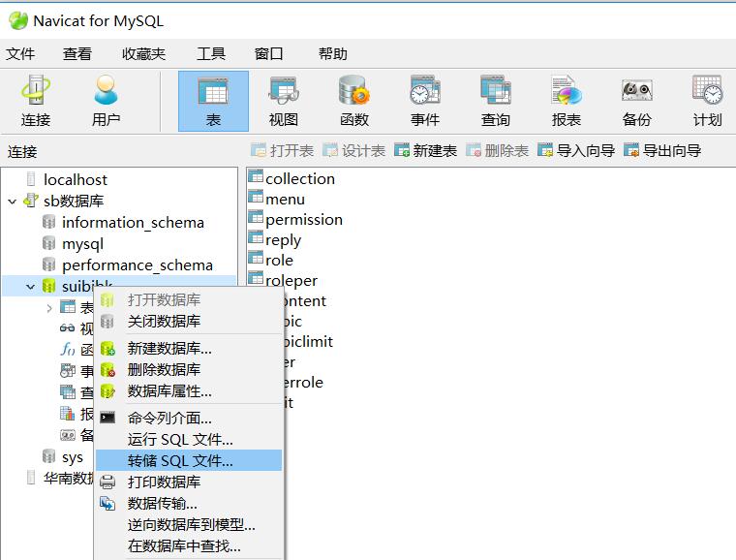The height and width of the screenshot is (560, 736).
Task: Open the View (查看) menu
Action: pos(77,54)
